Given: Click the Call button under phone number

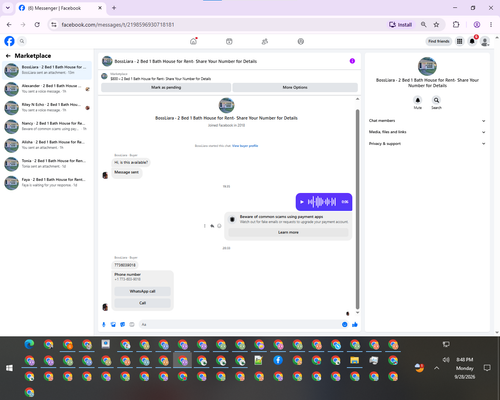Looking at the screenshot, I should pyautogui.click(x=142, y=303).
